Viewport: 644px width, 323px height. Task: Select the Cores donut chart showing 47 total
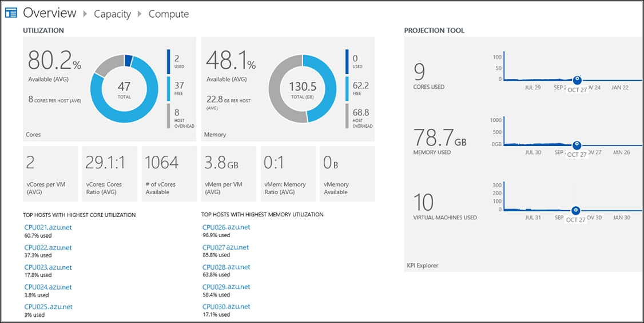[124, 89]
